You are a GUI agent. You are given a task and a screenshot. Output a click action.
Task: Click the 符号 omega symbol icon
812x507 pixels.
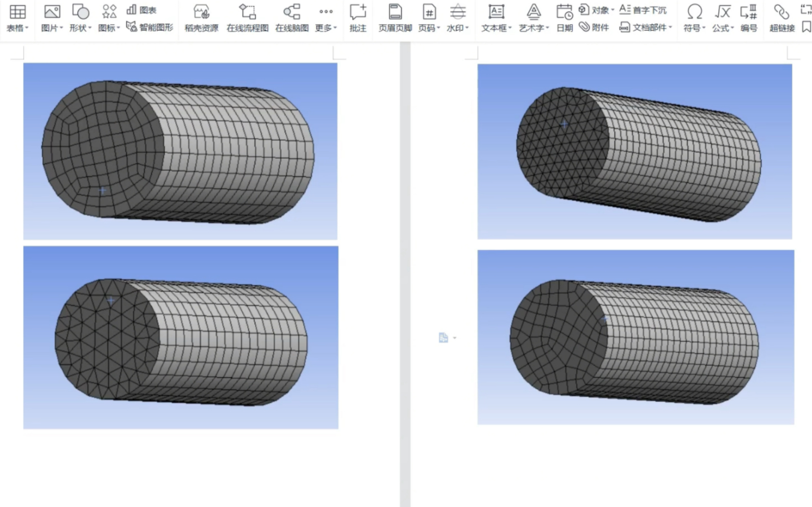(x=695, y=11)
